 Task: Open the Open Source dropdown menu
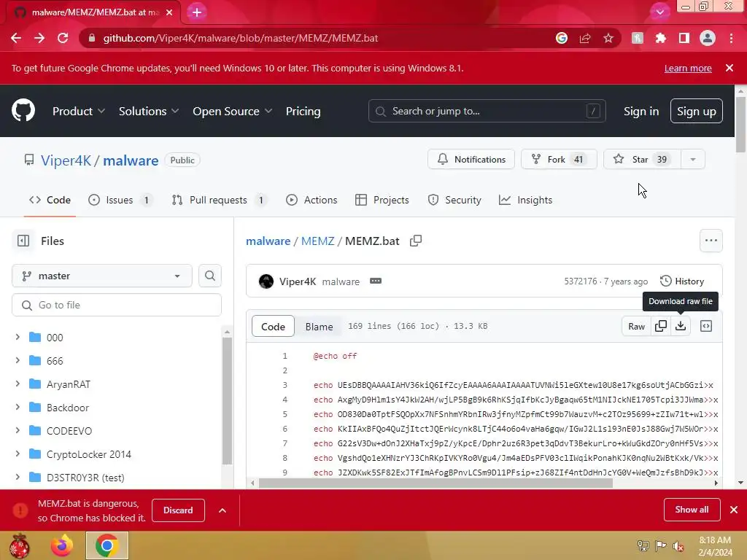(x=233, y=111)
